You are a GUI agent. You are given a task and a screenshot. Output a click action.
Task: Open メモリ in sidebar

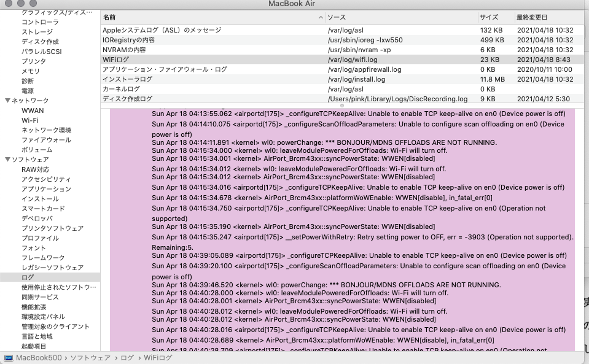31,71
